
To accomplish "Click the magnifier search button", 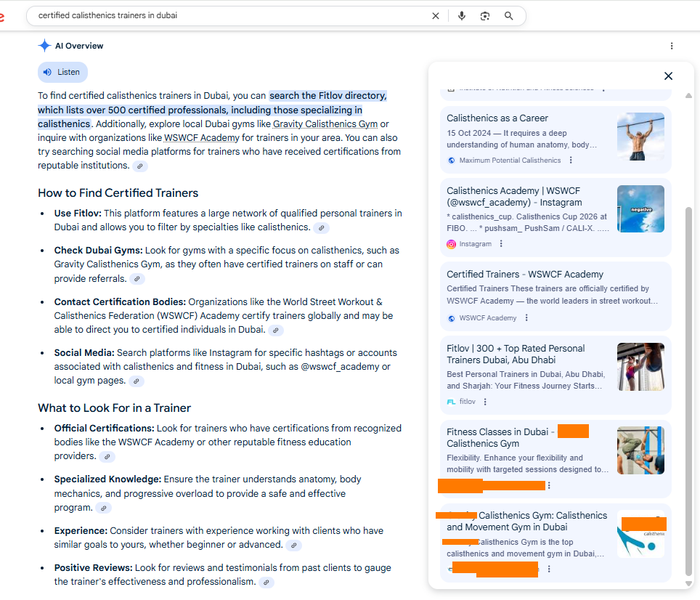I will [508, 16].
